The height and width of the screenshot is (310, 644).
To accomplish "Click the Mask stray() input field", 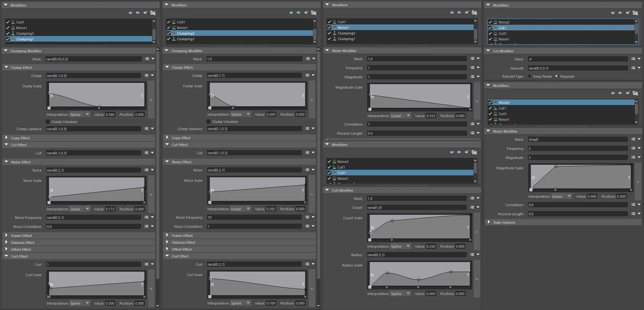I will tap(578, 139).
